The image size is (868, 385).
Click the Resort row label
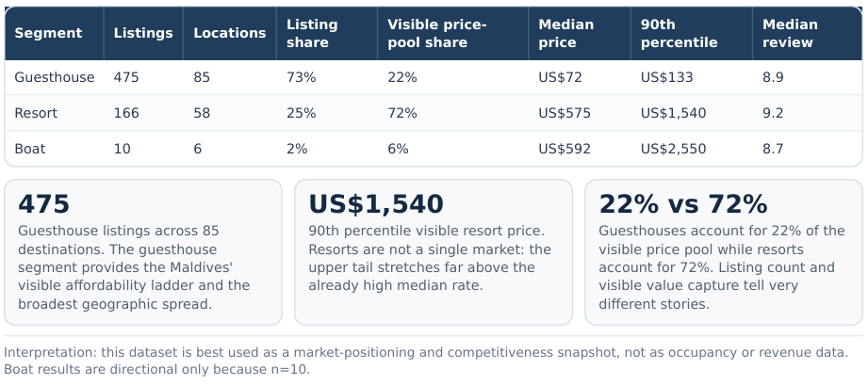click(36, 113)
